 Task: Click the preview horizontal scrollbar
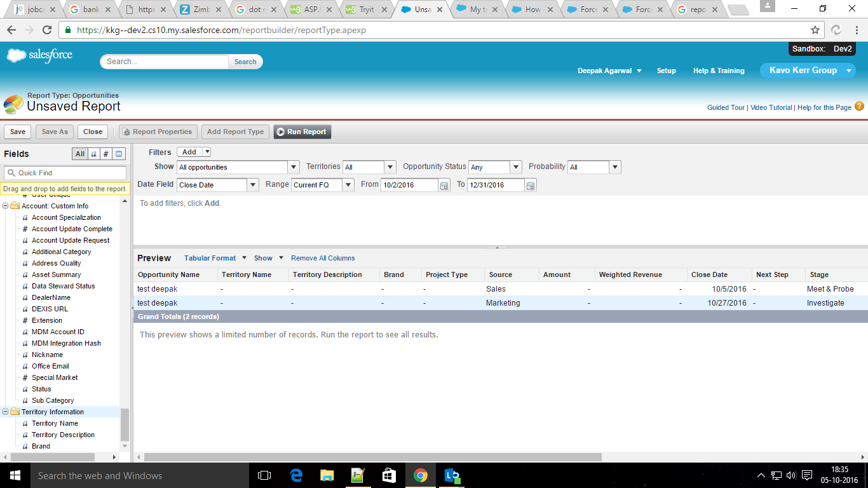[372, 457]
